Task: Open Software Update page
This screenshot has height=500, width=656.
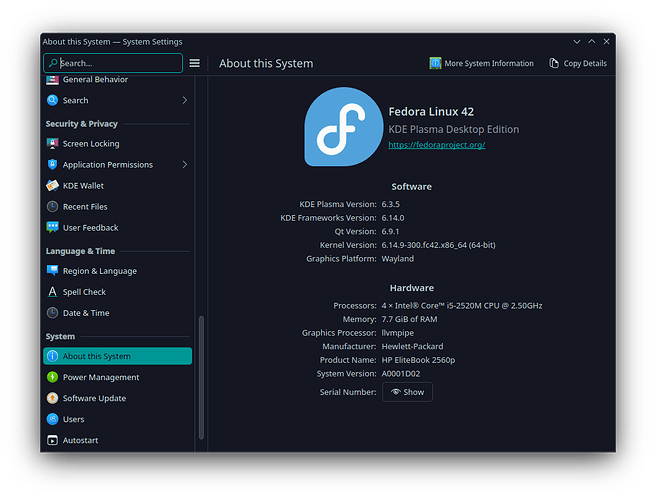Action: 118,398
